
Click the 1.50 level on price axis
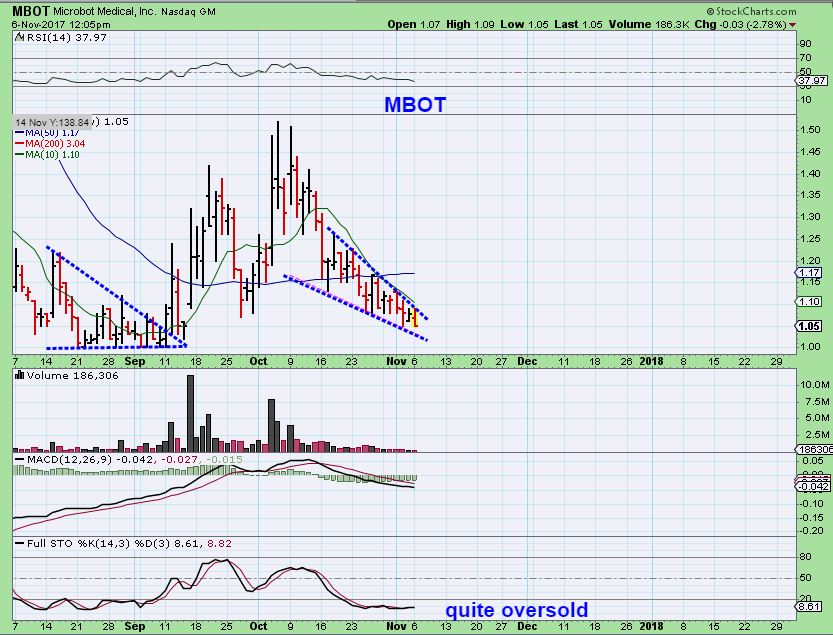[810, 130]
